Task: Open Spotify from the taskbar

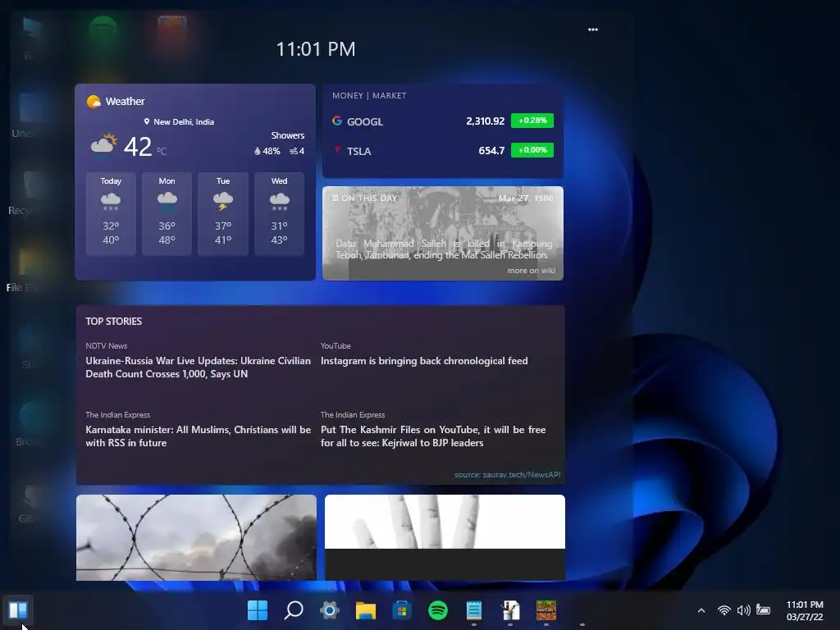Action: (x=438, y=610)
